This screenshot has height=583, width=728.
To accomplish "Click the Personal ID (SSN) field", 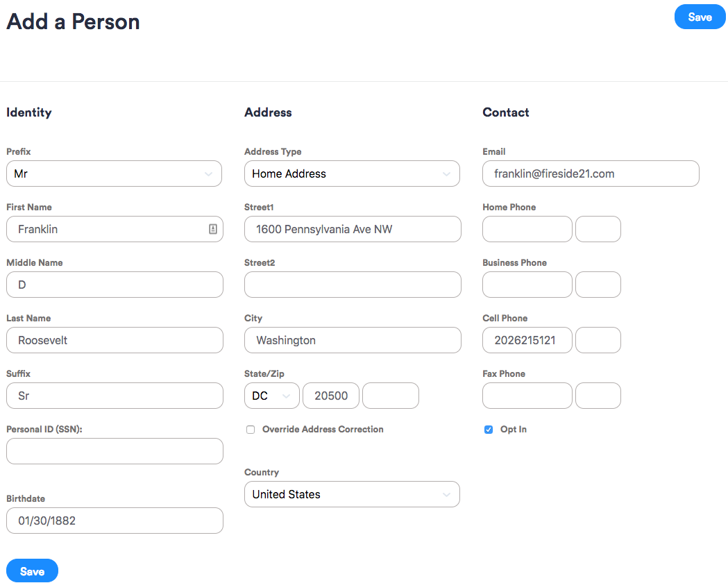I will point(115,451).
